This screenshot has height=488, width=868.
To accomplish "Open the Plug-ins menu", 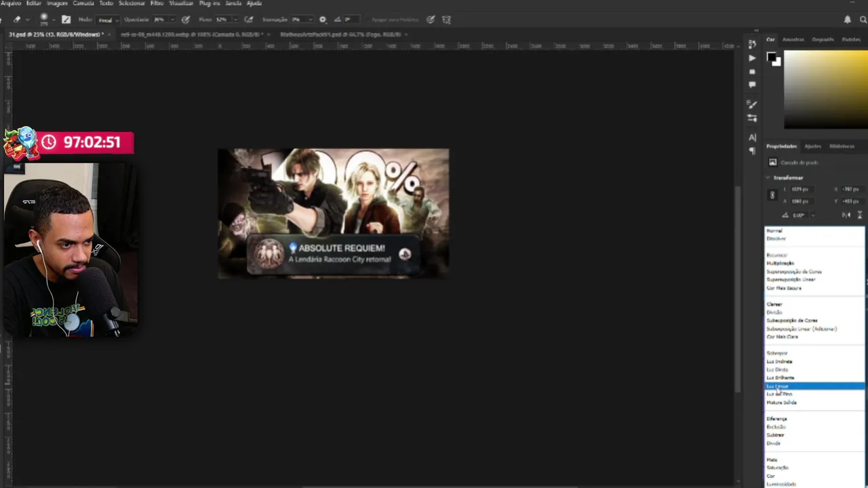I will point(210,3).
